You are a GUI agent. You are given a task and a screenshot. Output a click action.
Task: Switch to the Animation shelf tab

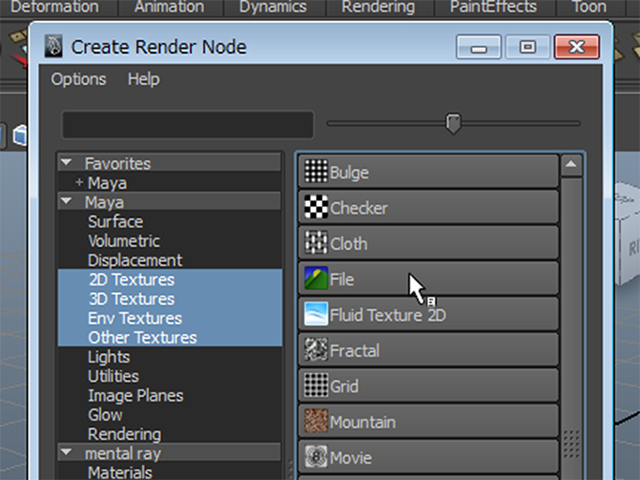pos(169,7)
